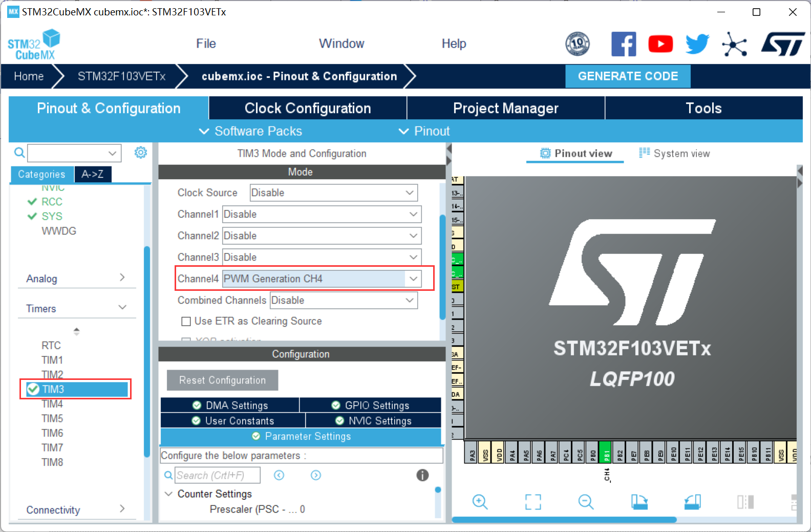This screenshot has width=811, height=532.
Task: Rotate the chip view clockwise
Action: coord(639,502)
